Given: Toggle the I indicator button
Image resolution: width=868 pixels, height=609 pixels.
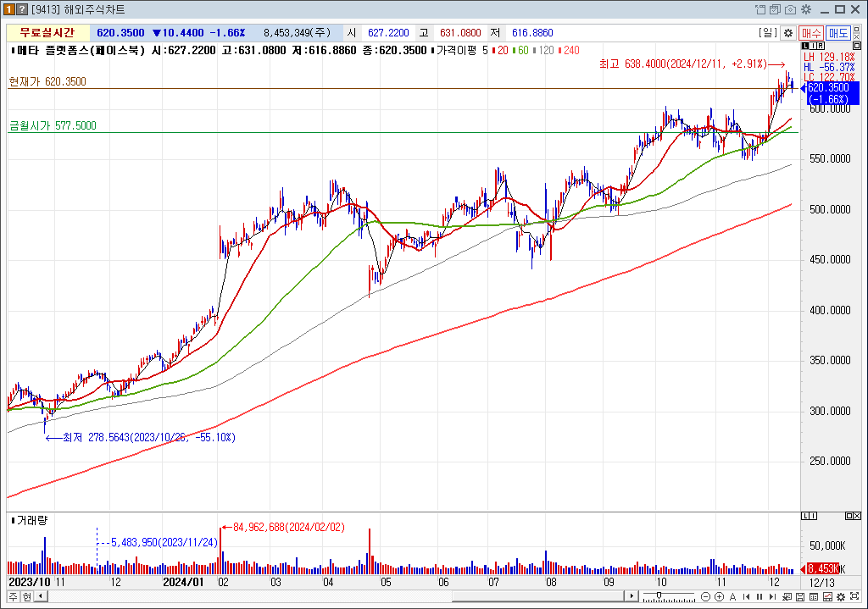Looking at the screenshot, I should (x=812, y=46).
